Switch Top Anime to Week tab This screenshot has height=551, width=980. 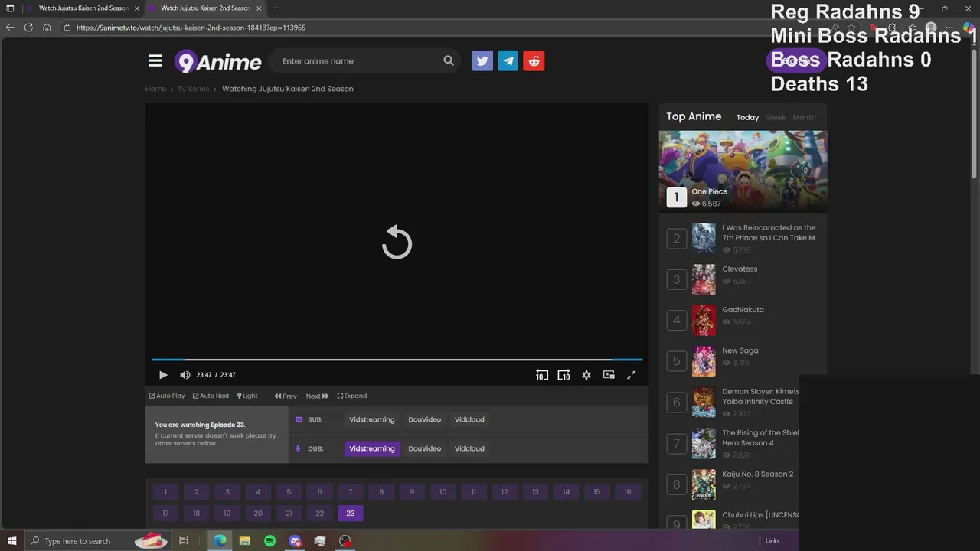click(776, 117)
